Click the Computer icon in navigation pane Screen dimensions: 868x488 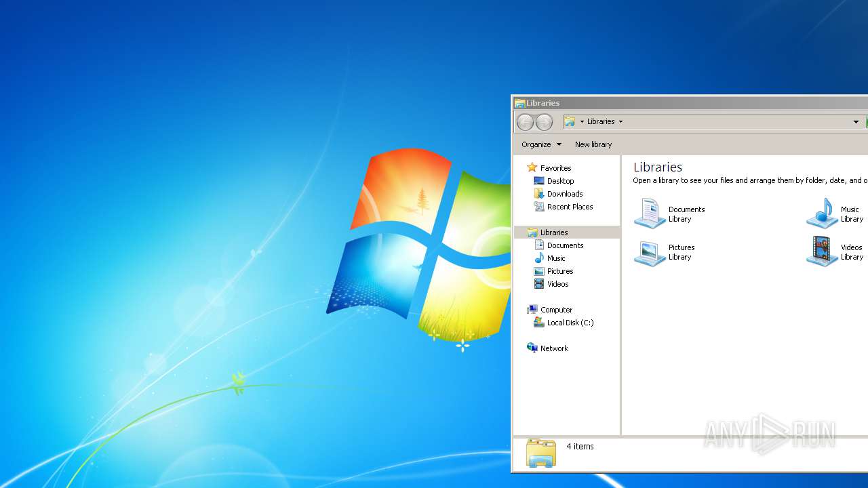(x=532, y=310)
